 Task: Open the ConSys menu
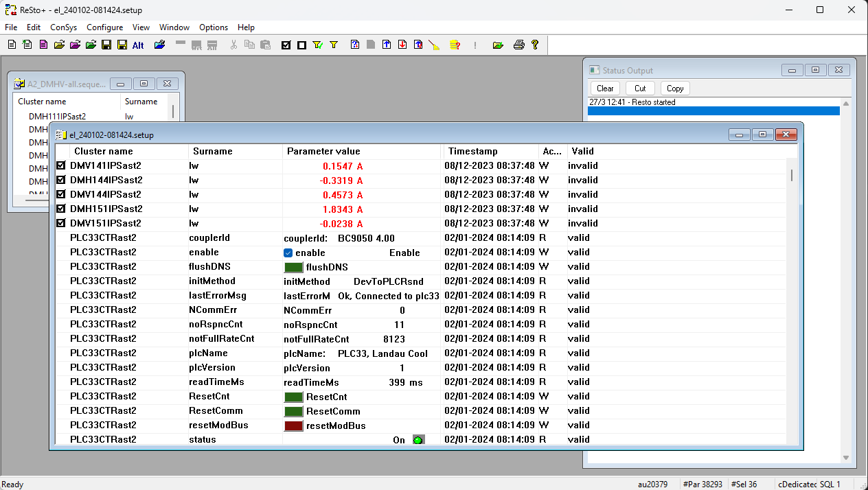tap(63, 27)
